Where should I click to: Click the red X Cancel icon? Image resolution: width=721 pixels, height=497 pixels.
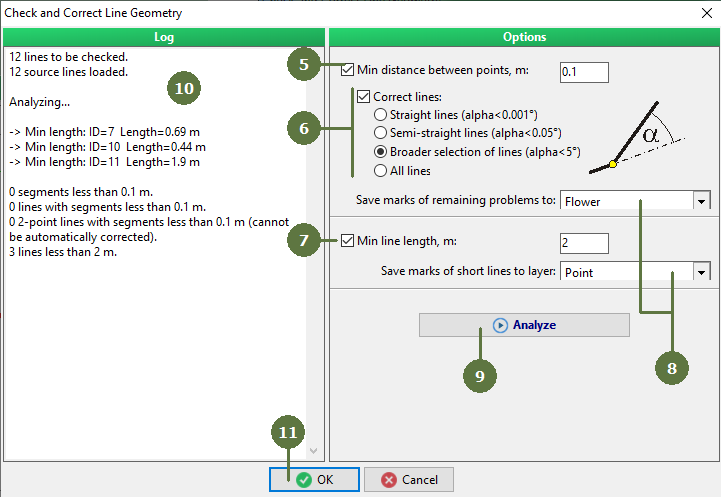389,480
